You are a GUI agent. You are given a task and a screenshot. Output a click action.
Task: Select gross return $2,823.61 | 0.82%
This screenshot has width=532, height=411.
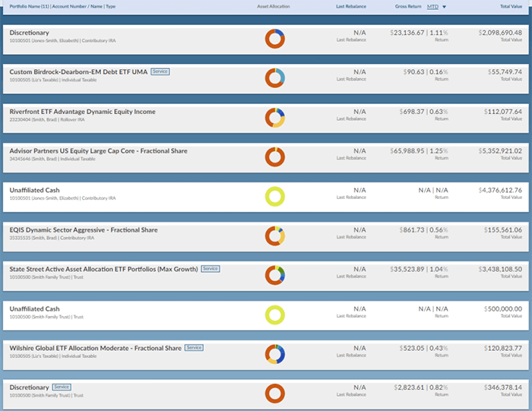click(421, 387)
